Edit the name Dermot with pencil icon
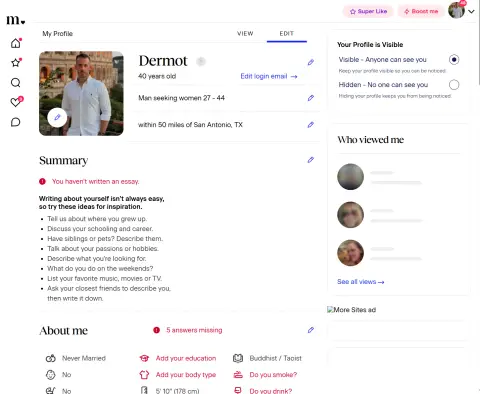Viewport: 480px width, 394px height. 311,62
